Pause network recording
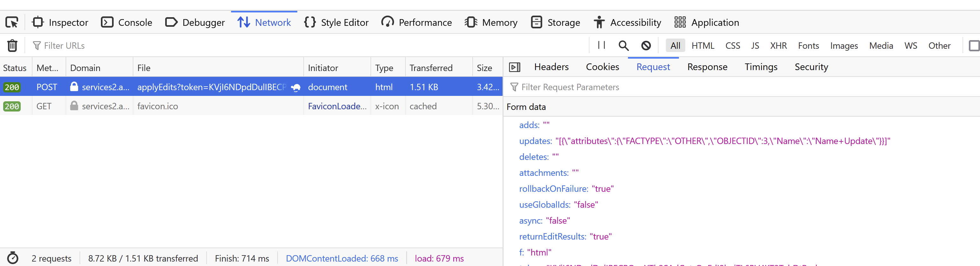Viewport: 980px width, 266px height. tap(602, 45)
